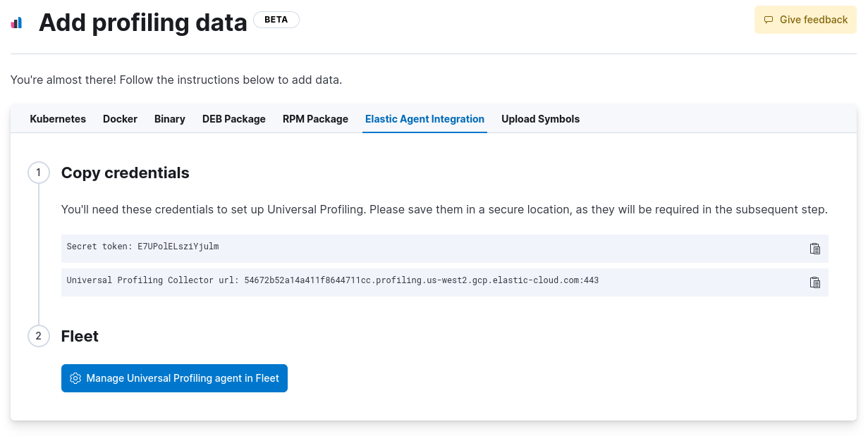Select the Elastic Agent Integration tab
Screen dimensions: 868x436
(424, 119)
